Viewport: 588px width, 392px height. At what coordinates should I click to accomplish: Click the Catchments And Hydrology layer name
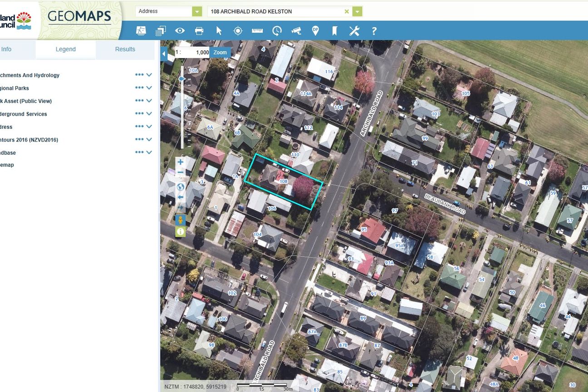click(x=29, y=75)
